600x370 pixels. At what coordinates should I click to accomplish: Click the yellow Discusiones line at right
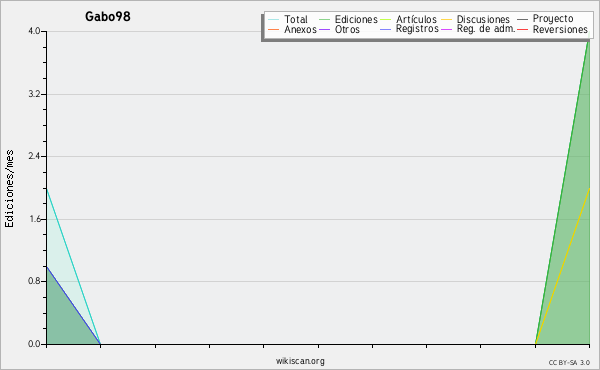coord(562,266)
